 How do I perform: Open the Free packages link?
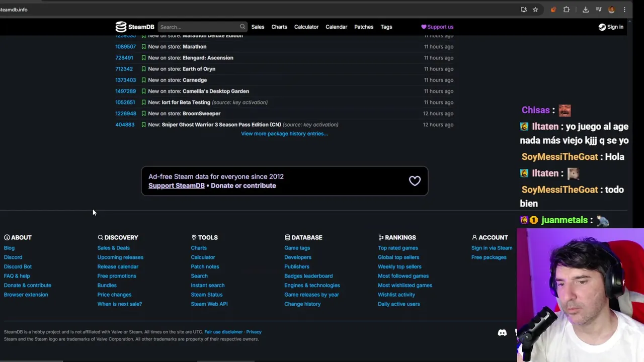point(489,257)
